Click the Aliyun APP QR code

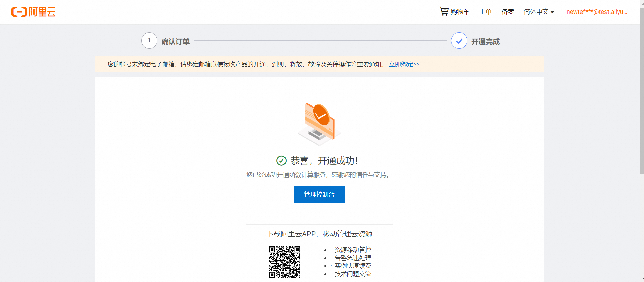[x=285, y=262]
